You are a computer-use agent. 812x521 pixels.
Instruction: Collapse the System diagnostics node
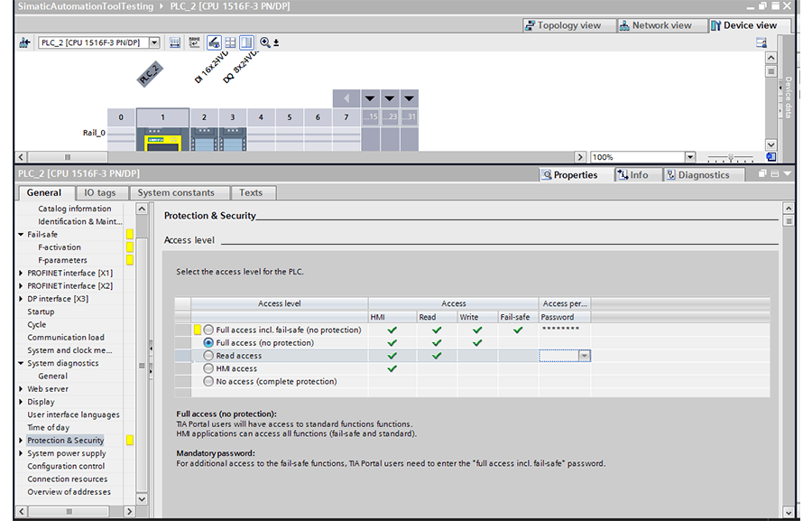point(21,363)
